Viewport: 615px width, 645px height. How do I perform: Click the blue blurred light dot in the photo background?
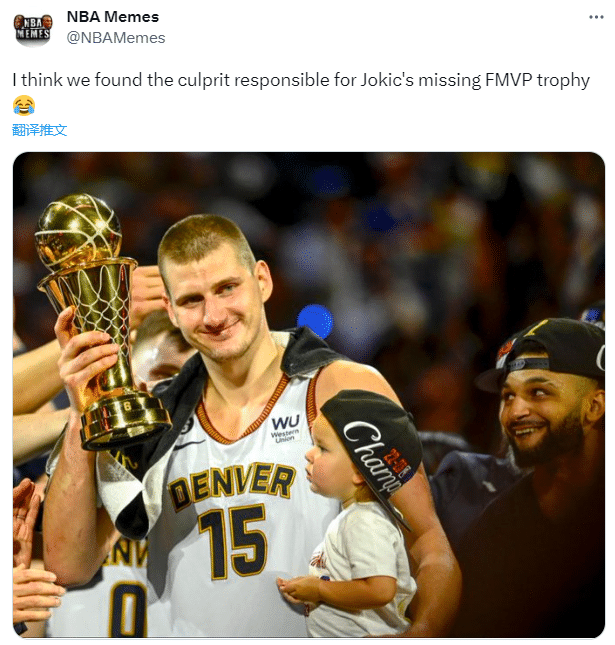tap(316, 321)
